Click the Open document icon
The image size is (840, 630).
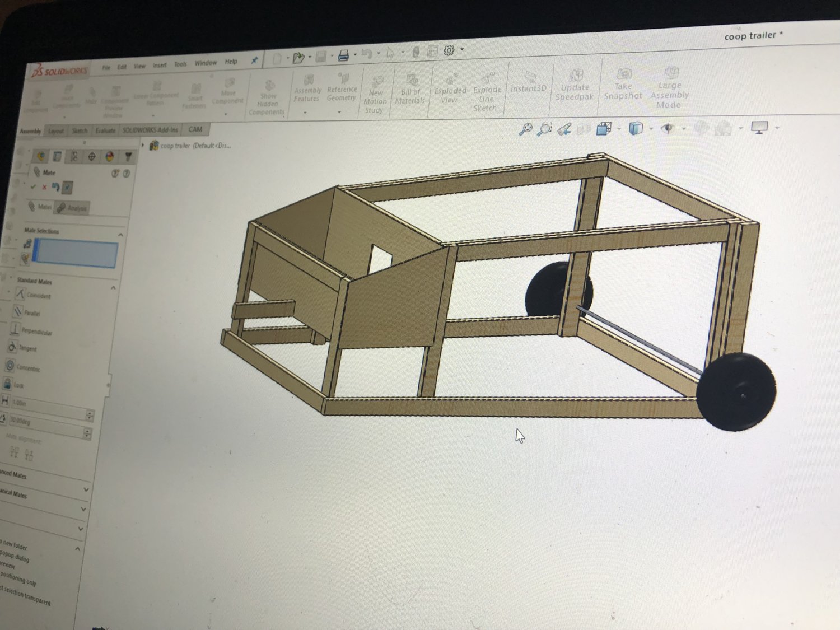[x=298, y=57]
